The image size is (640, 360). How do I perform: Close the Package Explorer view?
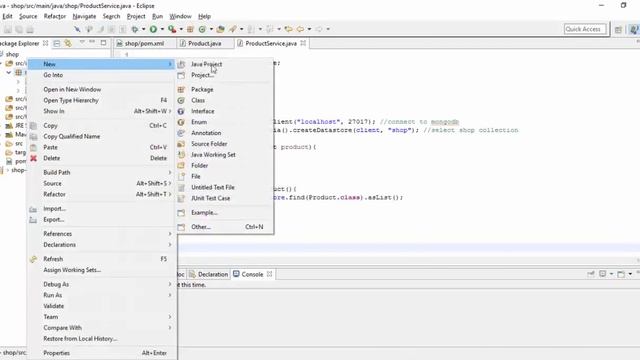coord(45,43)
